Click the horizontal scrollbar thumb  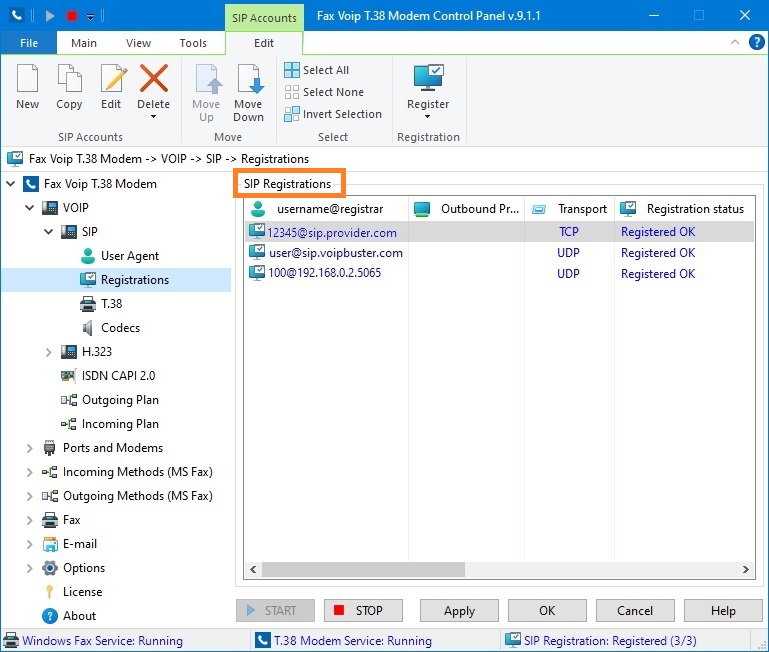click(x=363, y=570)
